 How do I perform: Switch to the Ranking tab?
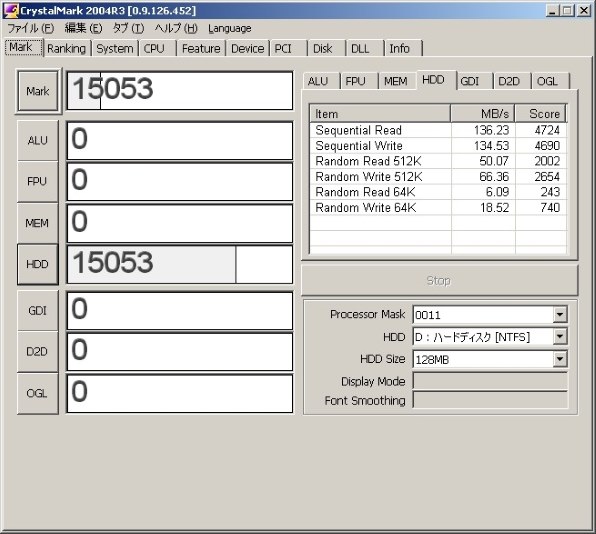tap(67, 49)
